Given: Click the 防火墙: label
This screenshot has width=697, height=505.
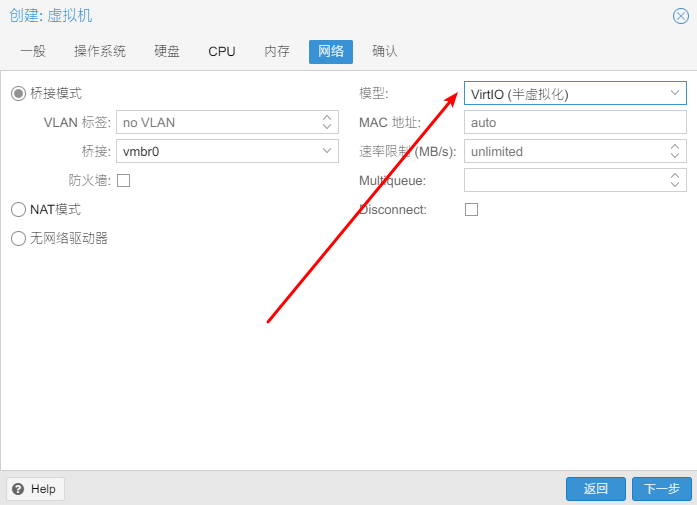Looking at the screenshot, I should coord(89,180).
